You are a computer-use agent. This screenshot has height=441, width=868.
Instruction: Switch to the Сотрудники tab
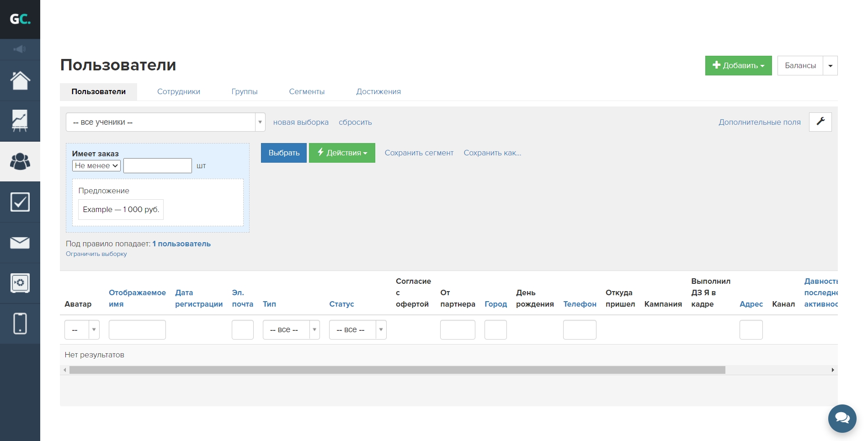(x=179, y=92)
